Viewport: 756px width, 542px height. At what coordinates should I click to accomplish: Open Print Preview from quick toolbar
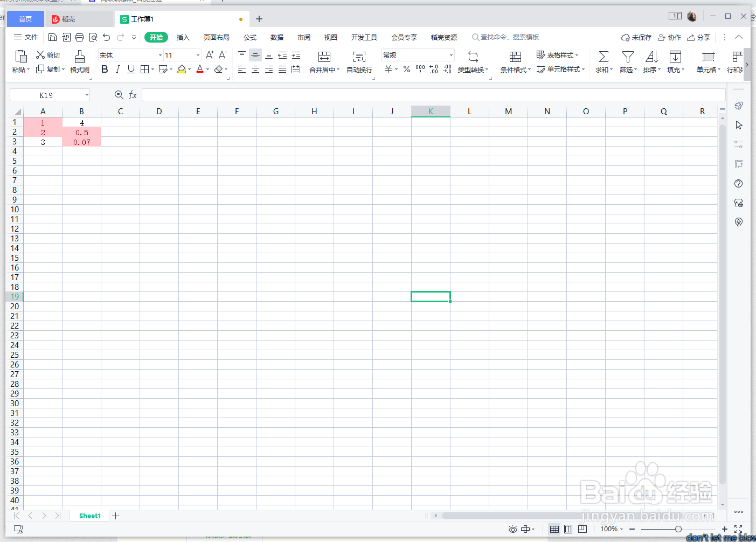(x=93, y=37)
